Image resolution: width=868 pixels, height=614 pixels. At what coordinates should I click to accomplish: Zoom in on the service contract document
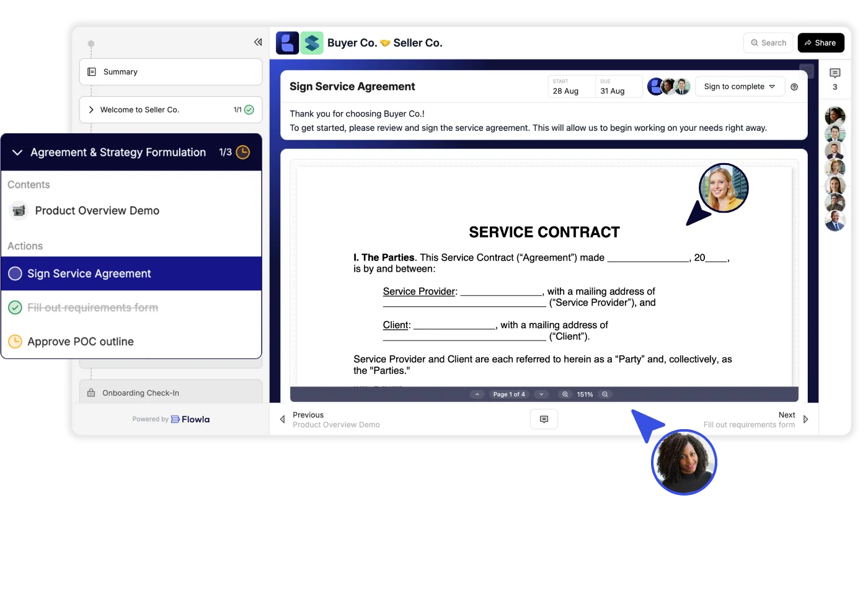[x=565, y=394]
